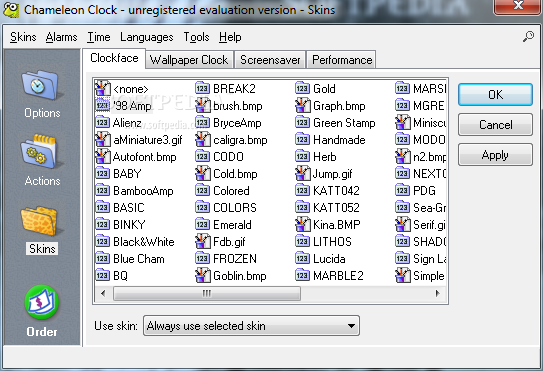Click the icon beside BABY skin
Screen dimensions: 543x371
[x=103, y=174]
